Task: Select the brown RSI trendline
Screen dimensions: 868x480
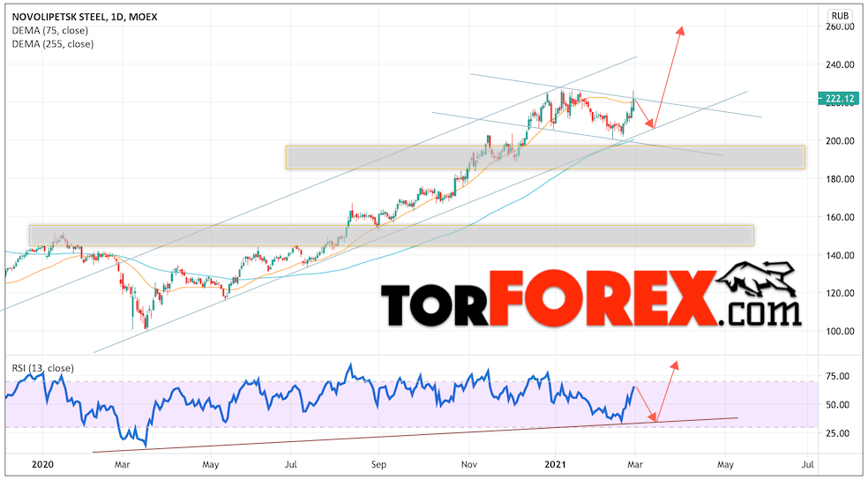Action: tap(415, 435)
